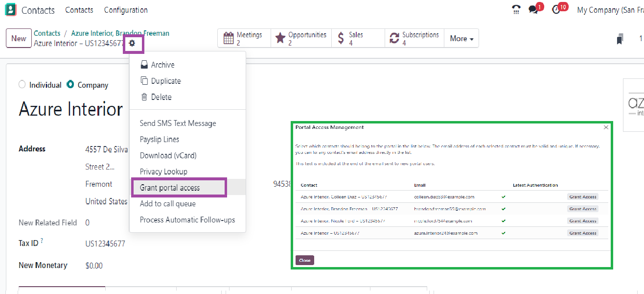This screenshot has width=644, height=294.
Task: Select the Individual radio button
Action: [22, 85]
